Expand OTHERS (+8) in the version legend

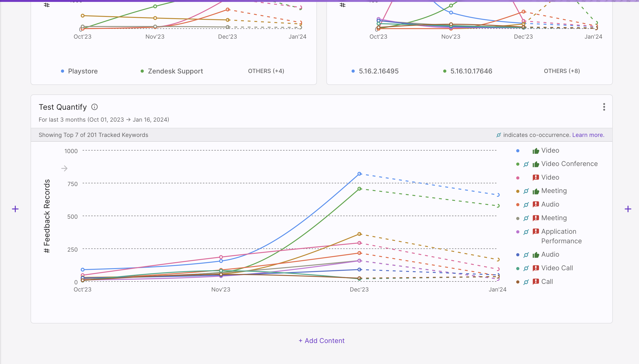point(562,71)
